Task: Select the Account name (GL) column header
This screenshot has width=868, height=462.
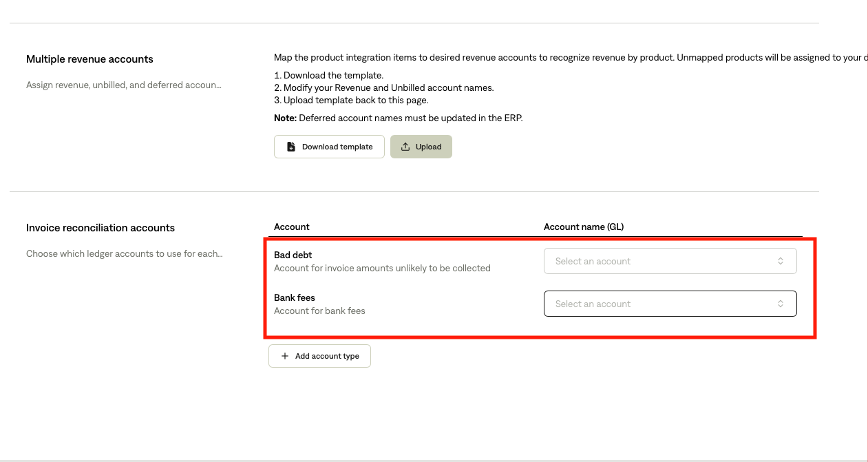Action: pyautogui.click(x=584, y=227)
